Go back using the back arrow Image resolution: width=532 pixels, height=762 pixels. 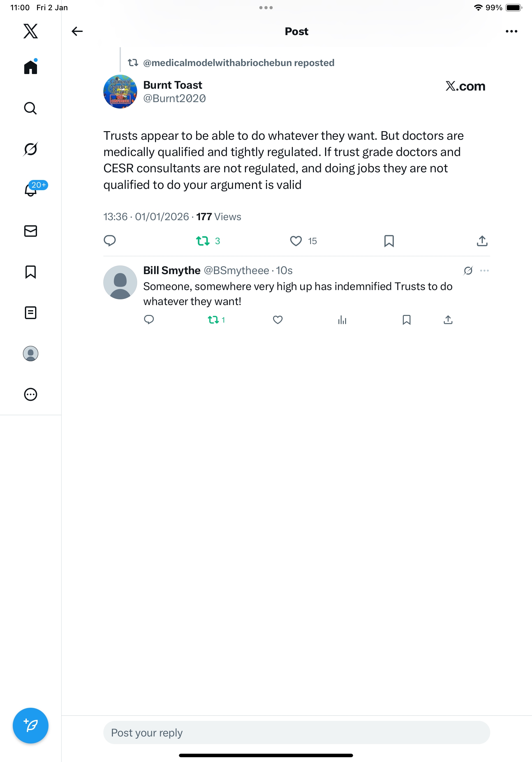77,31
